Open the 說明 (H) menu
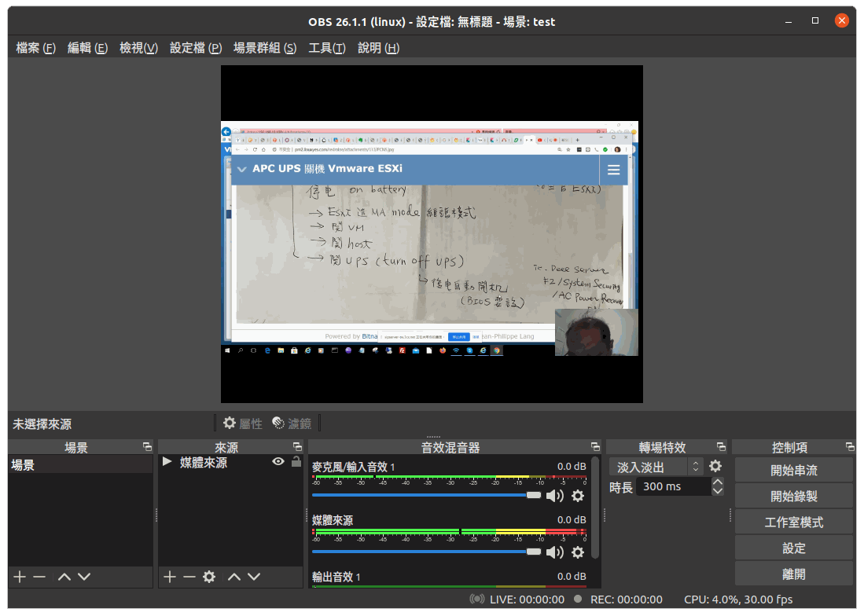 click(378, 48)
